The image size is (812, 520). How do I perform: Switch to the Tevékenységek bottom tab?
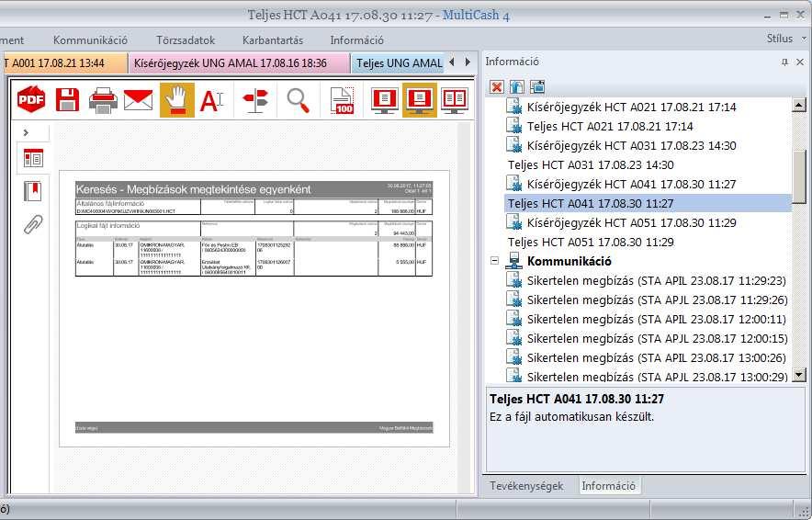click(526, 486)
